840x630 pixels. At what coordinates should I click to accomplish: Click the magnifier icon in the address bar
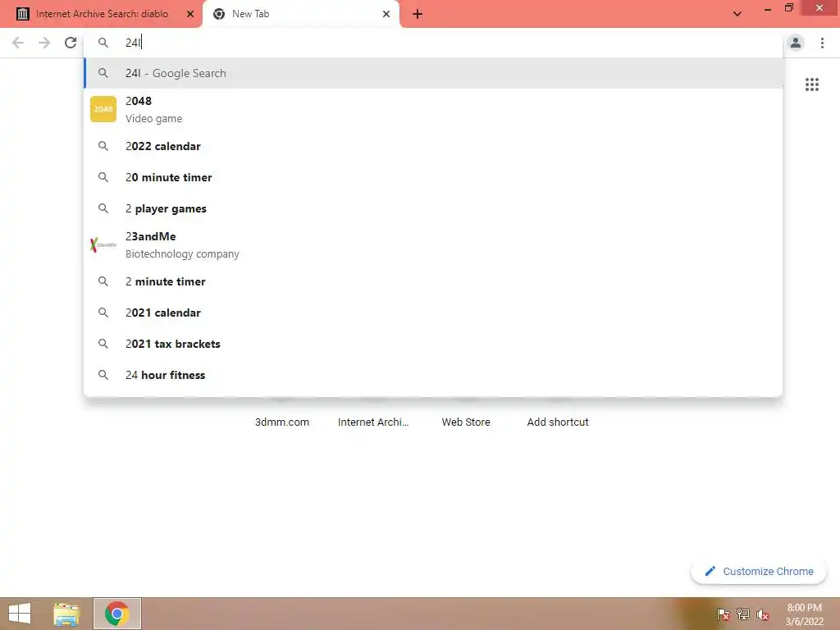click(x=103, y=43)
